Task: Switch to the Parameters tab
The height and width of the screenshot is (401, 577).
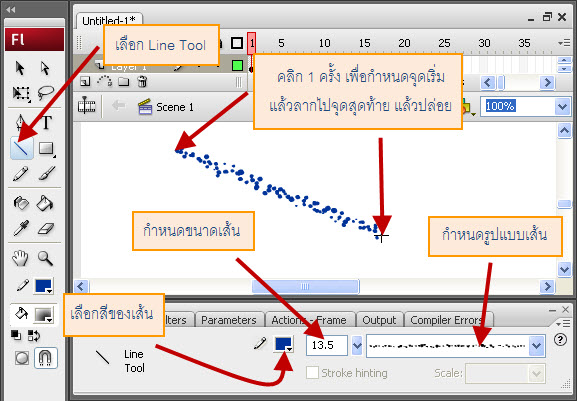Action: coord(229,320)
